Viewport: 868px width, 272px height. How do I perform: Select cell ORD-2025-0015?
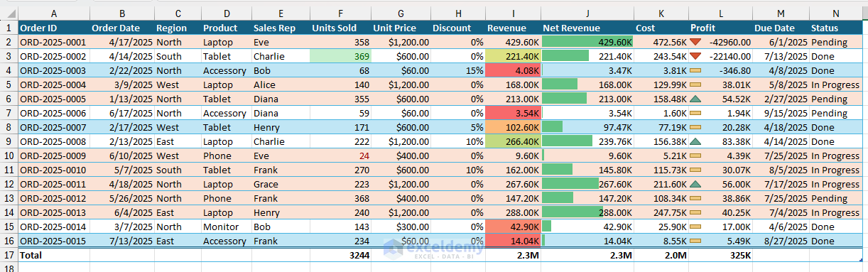[x=54, y=241]
